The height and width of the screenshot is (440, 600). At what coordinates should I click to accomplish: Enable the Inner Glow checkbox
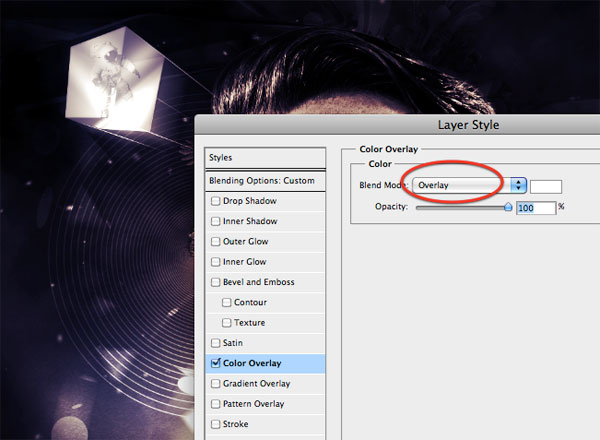[x=215, y=262]
